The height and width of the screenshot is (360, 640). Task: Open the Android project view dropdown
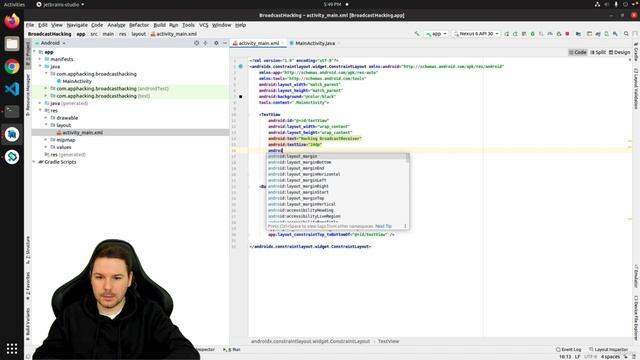50,43
